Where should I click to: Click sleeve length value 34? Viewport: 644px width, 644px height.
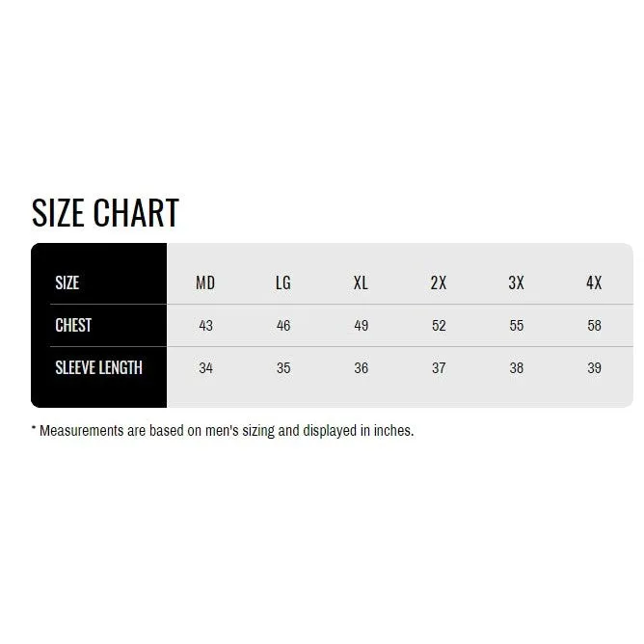tap(205, 367)
